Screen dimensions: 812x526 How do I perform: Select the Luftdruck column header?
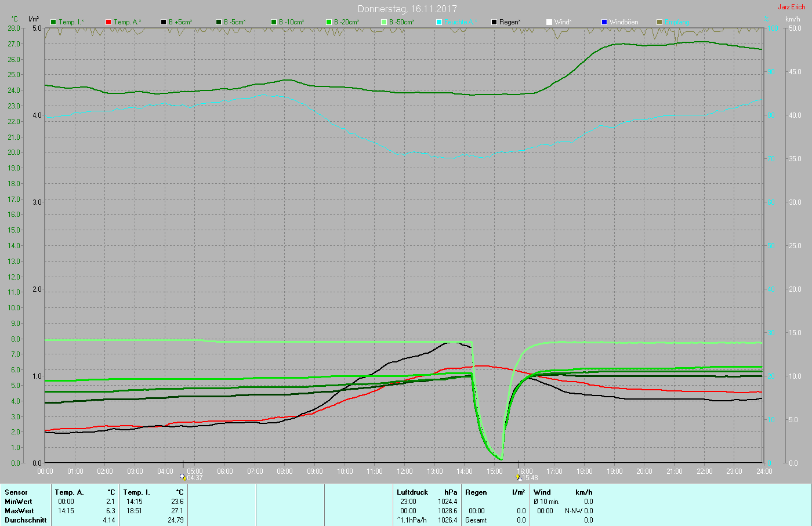[412, 492]
